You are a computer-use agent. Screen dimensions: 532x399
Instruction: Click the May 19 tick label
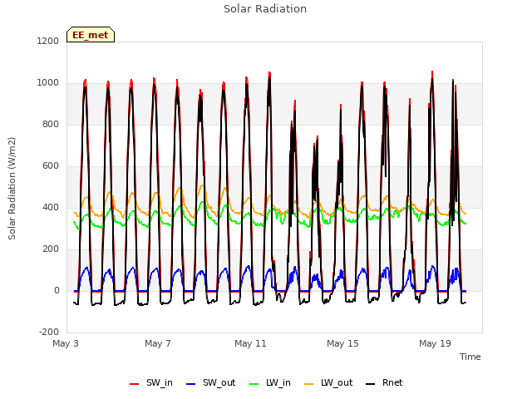435,343
